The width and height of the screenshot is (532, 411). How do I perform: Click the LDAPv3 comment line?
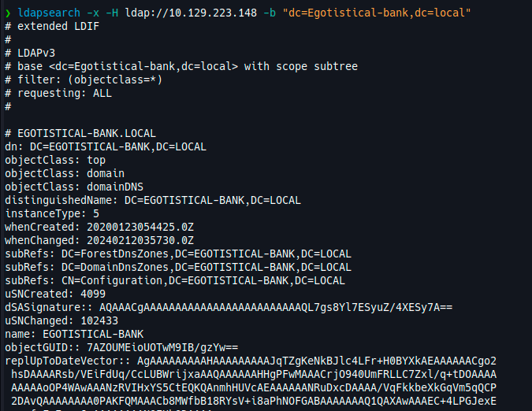[30, 54]
